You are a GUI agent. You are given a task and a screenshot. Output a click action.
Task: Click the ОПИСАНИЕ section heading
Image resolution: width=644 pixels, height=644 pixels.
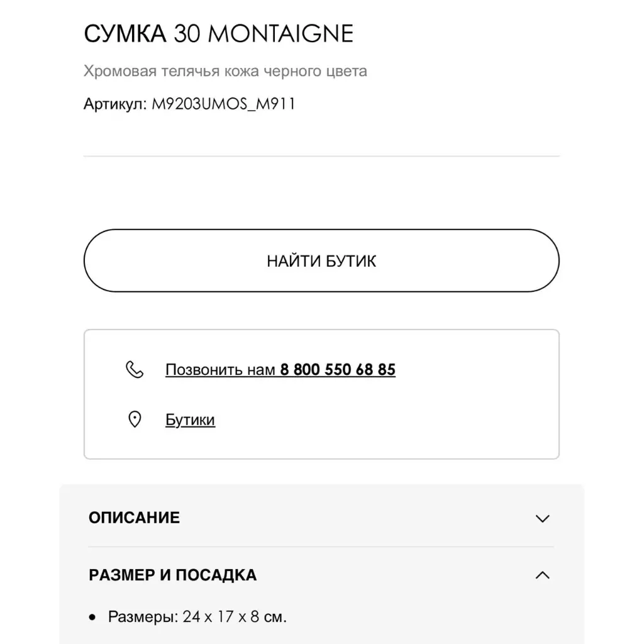click(x=134, y=518)
